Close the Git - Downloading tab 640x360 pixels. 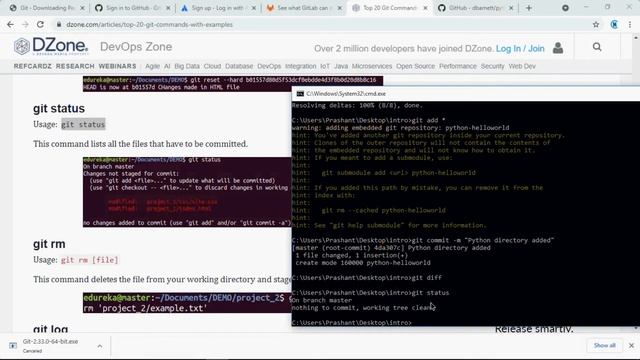pyautogui.click(x=82, y=8)
